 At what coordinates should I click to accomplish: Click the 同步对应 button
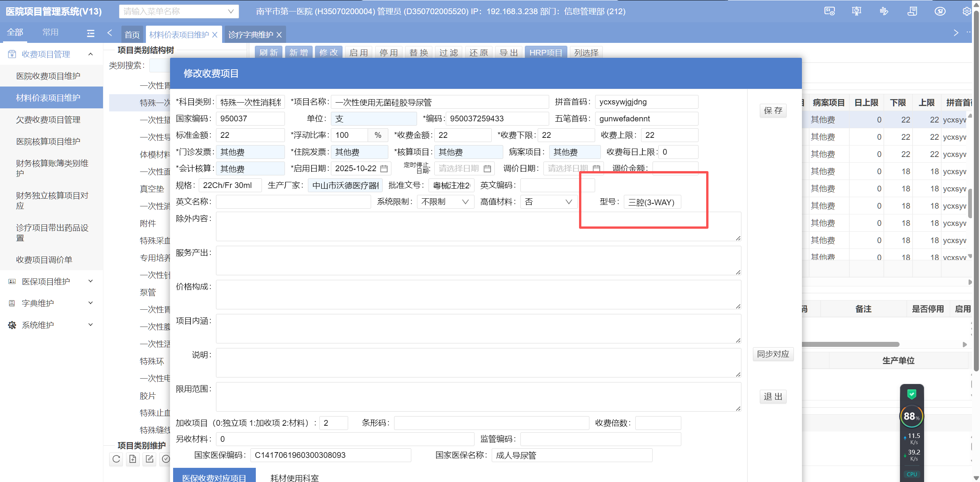click(x=773, y=354)
